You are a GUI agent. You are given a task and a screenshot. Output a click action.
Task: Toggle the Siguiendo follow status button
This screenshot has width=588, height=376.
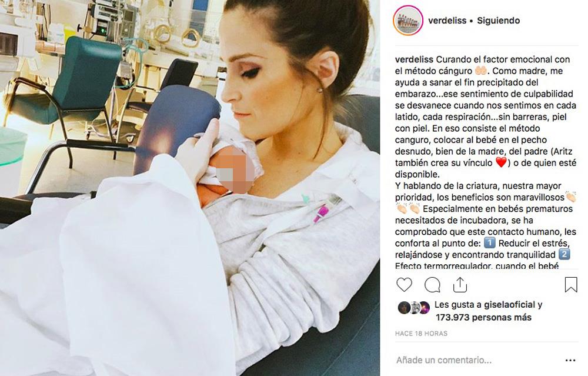499,21
